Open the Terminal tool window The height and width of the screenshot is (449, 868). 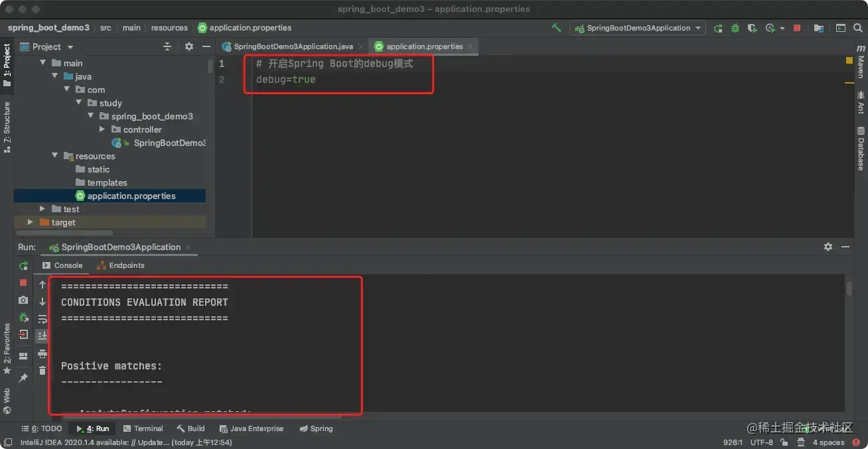[143, 428]
